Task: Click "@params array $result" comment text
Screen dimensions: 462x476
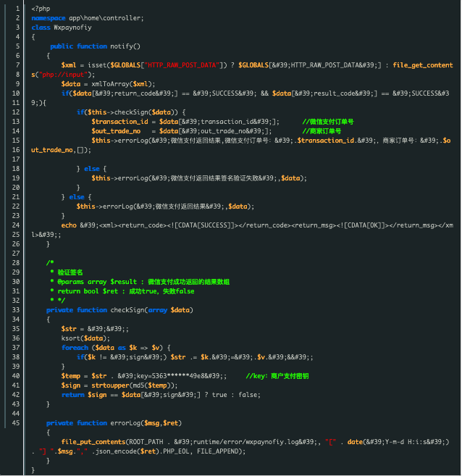Action: [x=97, y=282]
